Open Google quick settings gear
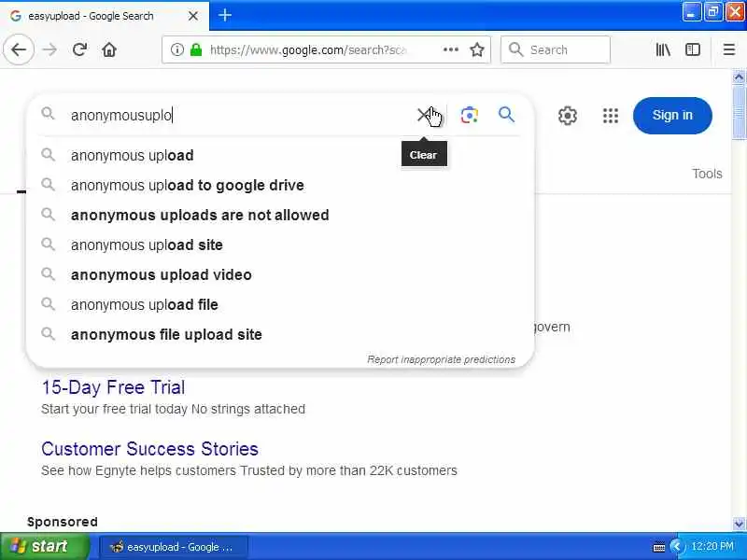 (568, 116)
